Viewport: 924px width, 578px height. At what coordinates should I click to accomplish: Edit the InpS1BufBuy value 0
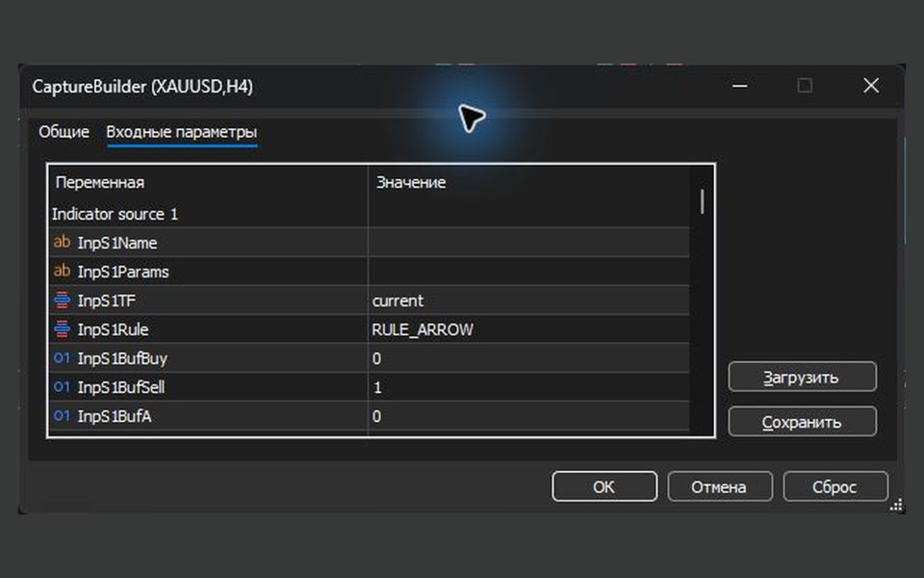tap(528, 358)
